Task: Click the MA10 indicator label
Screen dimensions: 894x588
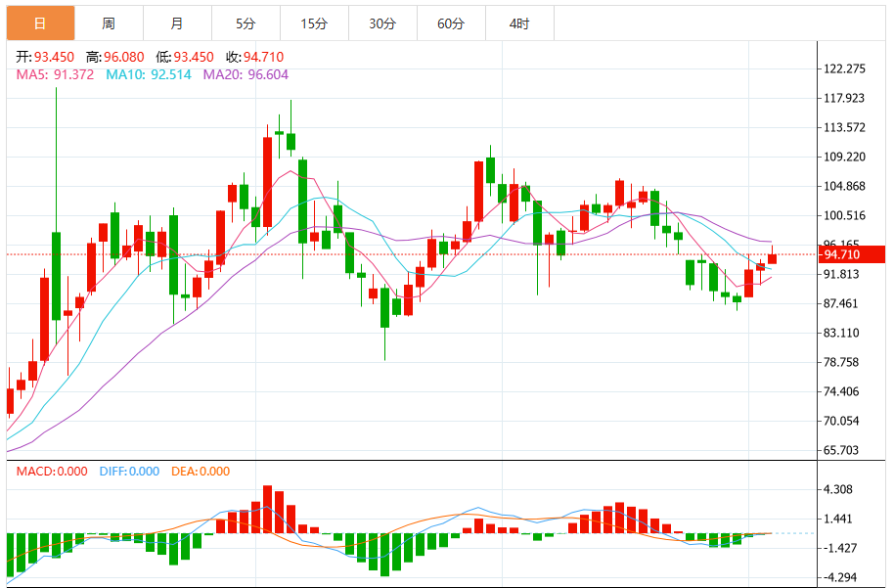Action: click(x=149, y=74)
